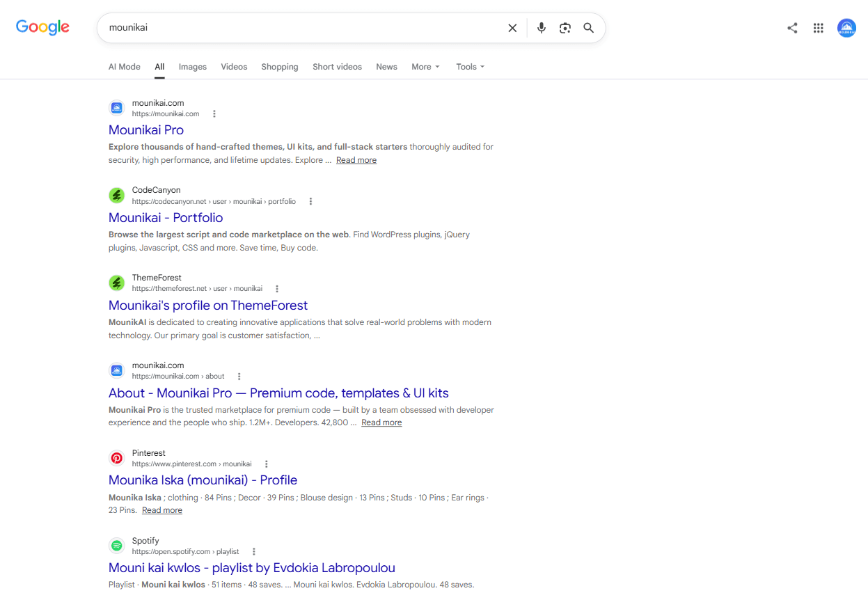
Task: Open the Google account avatar
Action: [846, 28]
